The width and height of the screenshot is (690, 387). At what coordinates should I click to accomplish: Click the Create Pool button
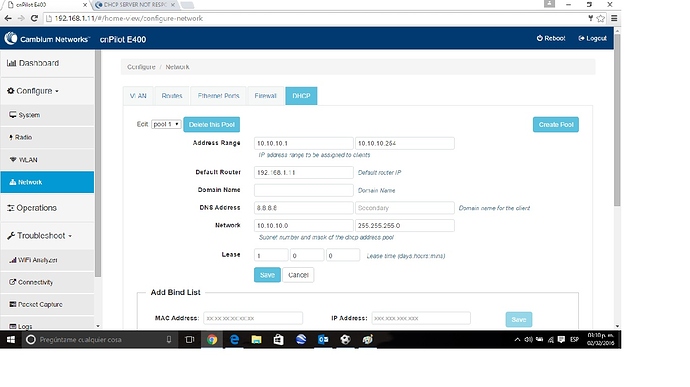point(556,125)
